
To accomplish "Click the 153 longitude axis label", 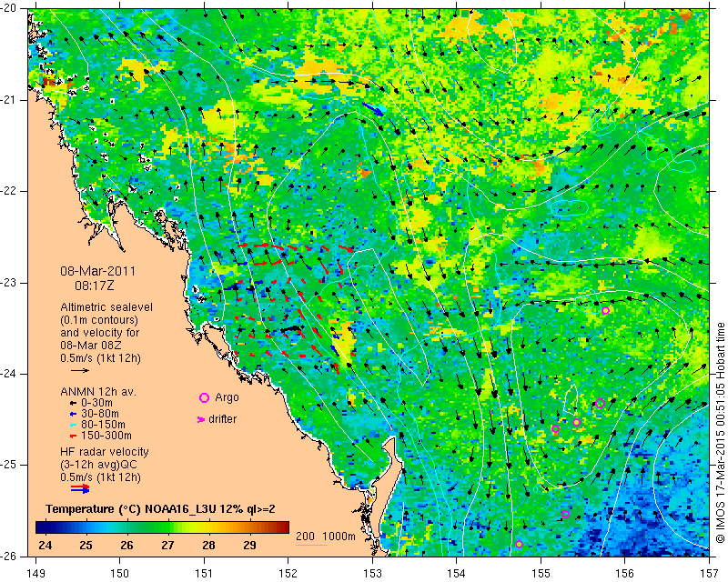I will (372, 574).
